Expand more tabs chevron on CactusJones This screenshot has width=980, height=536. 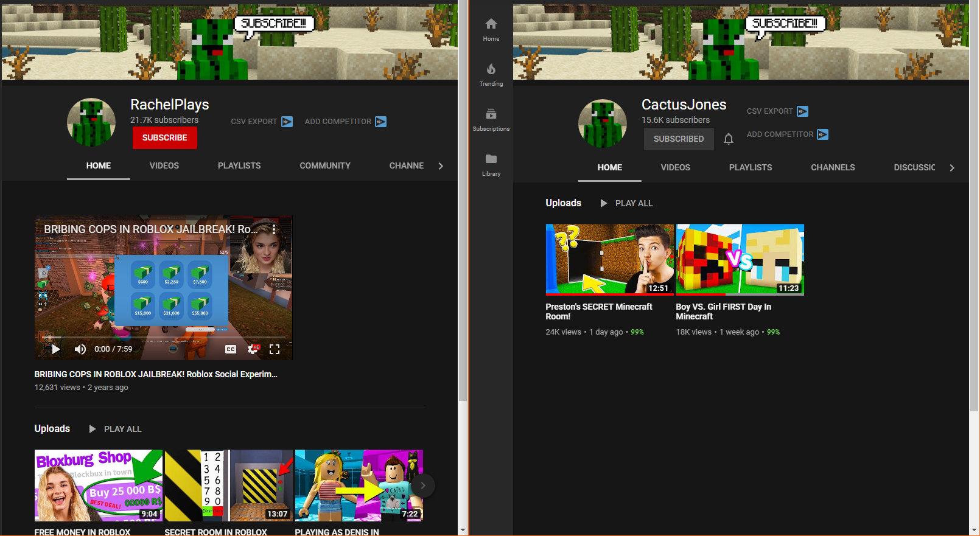click(952, 168)
